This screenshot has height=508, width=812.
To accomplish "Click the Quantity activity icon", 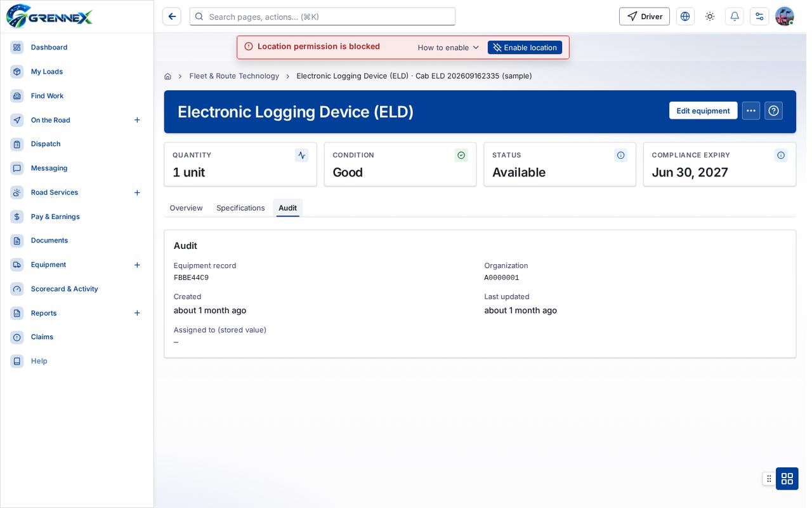I will point(301,155).
